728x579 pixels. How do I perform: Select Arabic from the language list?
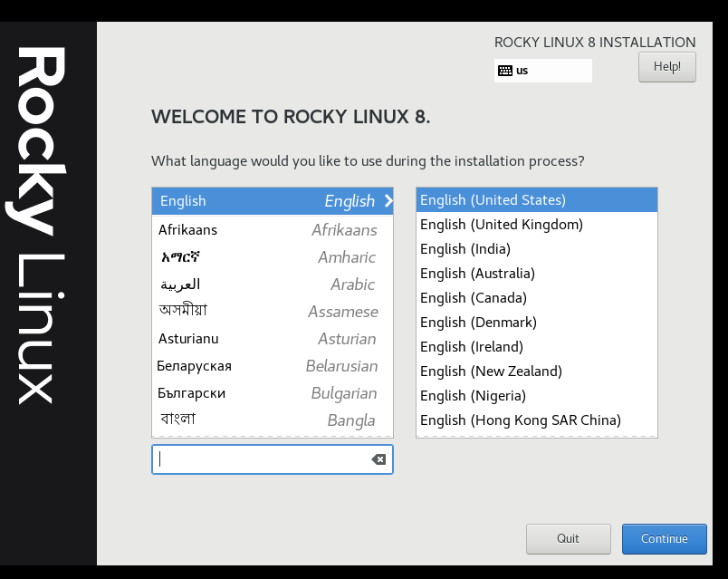tap(273, 284)
